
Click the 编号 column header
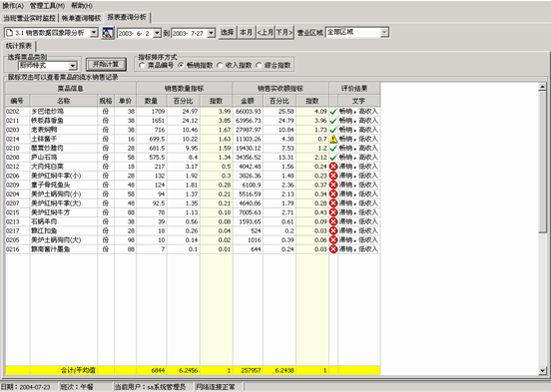tap(17, 101)
